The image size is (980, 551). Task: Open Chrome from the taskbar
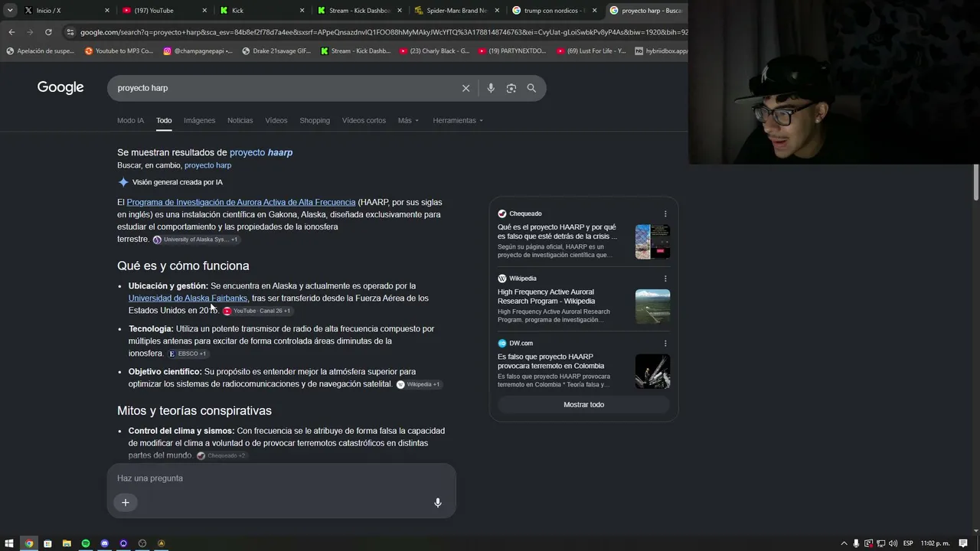pyautogui.click(x=29, y=543)
